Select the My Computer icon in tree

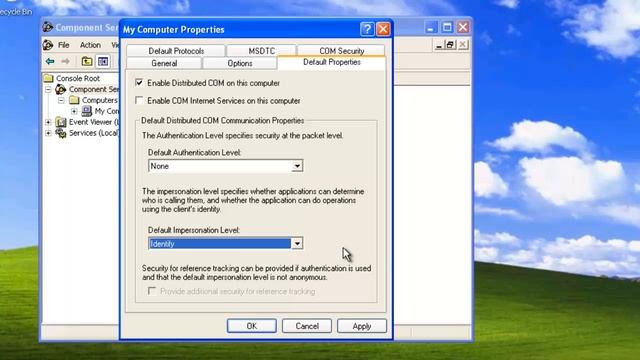(x=87, y=111)
